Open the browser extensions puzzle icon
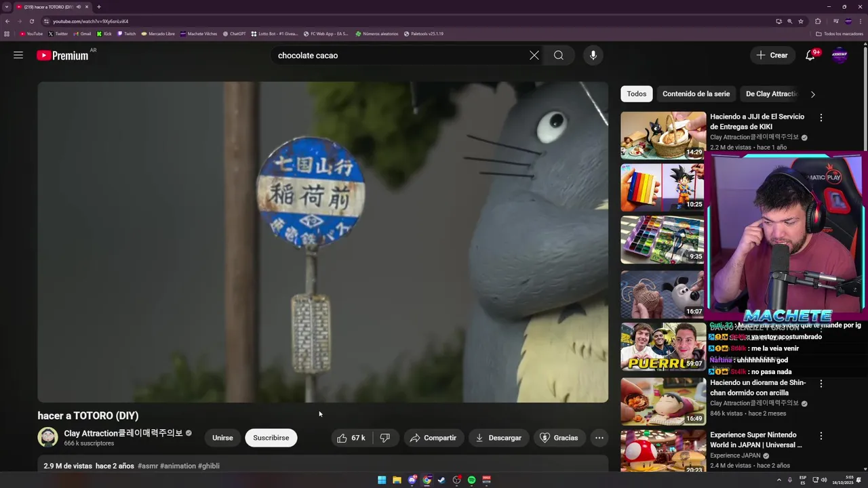This screenshot has height=488, width=868. click(x=818, y=21)
